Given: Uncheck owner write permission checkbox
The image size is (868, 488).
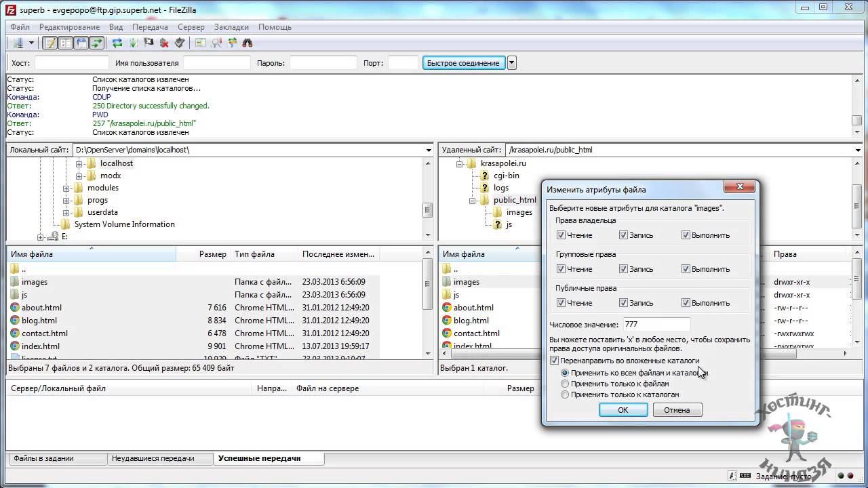Looking at the screenshot, I should tap(623, 235).
